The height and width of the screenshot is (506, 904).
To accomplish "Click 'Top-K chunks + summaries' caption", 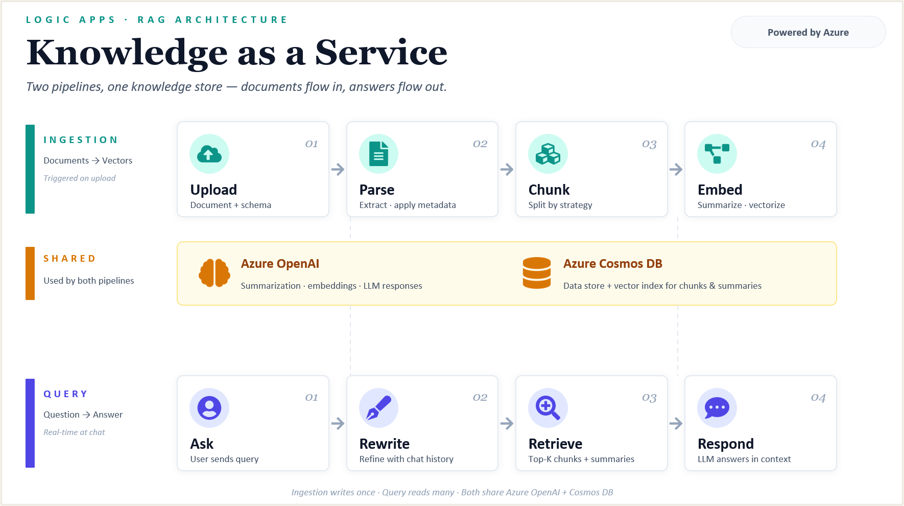I will tap(581, 459).
